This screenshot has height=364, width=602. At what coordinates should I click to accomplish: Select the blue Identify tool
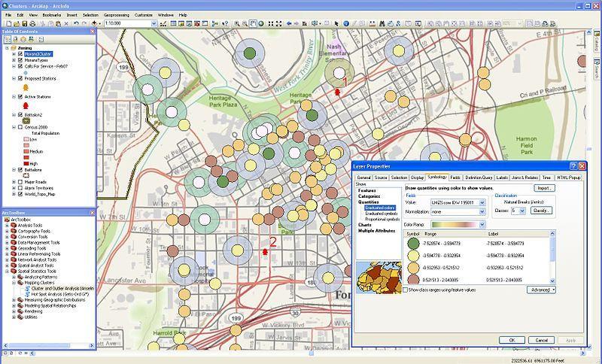coord(346,23)
